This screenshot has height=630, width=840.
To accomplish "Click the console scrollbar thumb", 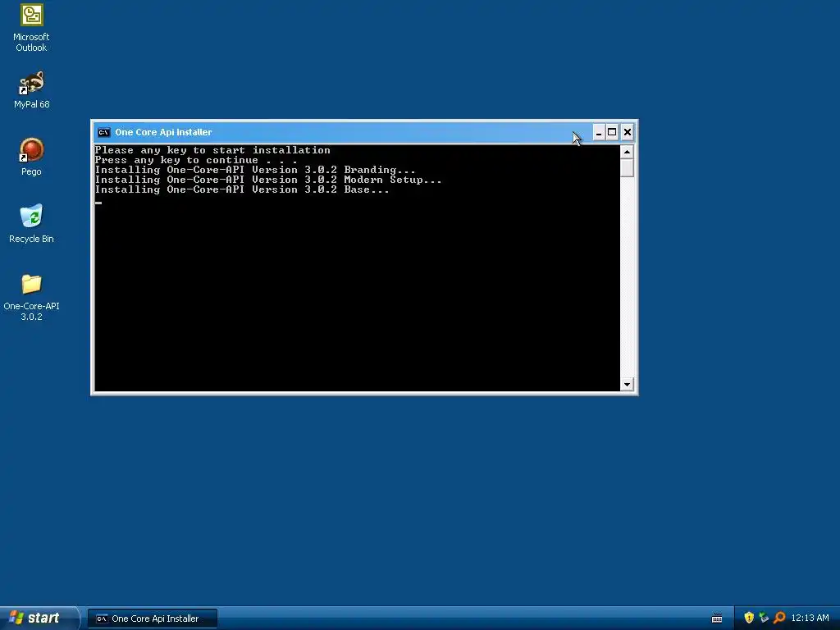I will (627, 167).
